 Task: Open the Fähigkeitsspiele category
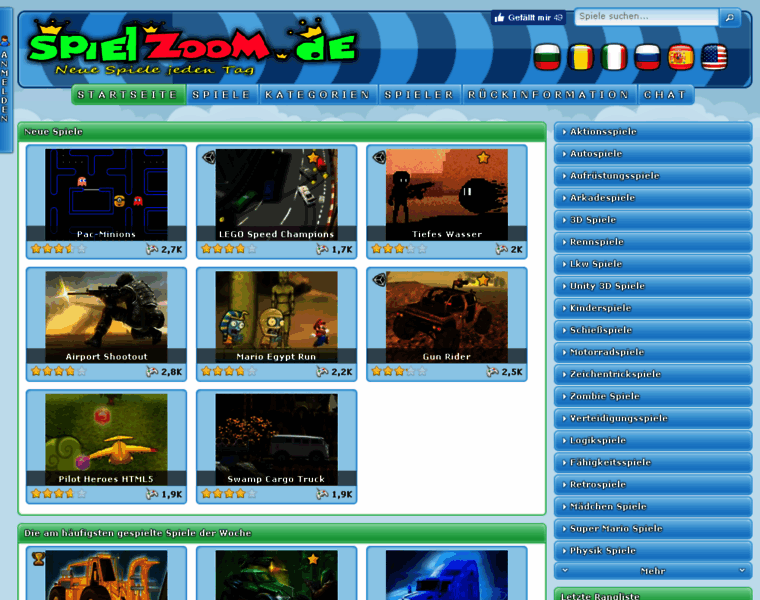653,462
